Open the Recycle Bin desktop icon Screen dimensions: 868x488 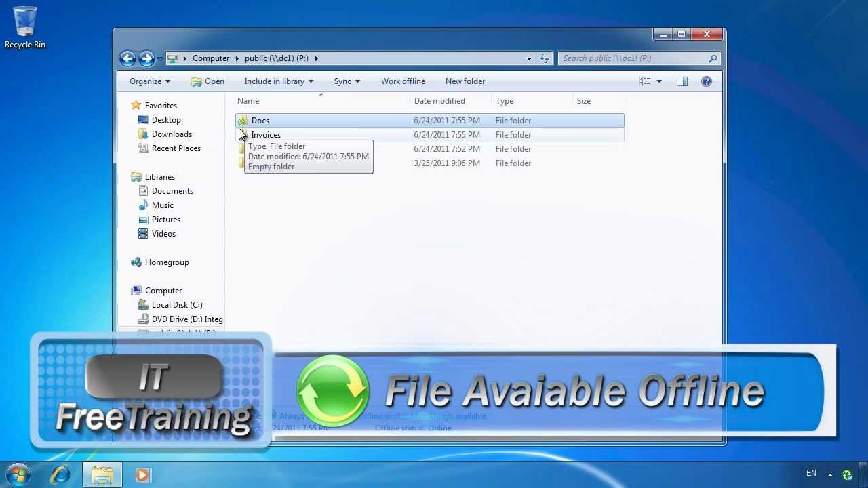tap(25, 28)
